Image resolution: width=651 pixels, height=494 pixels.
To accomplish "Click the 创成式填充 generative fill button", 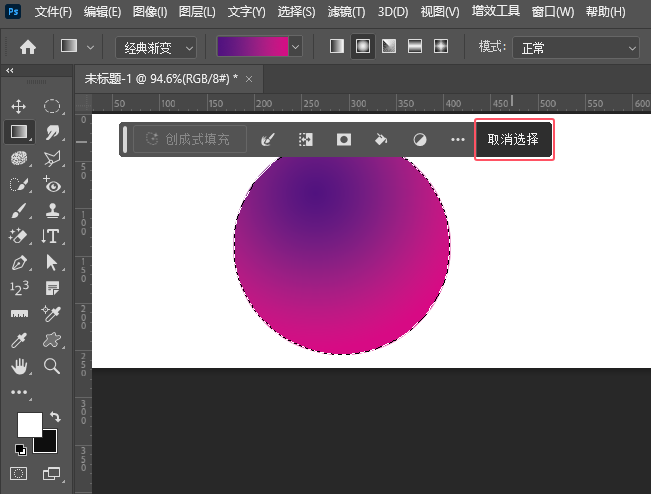I will click(x=190, y=139).
